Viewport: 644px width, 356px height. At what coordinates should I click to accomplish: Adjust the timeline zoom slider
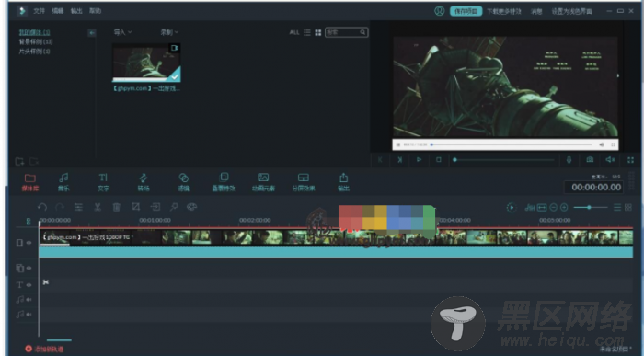591,207
